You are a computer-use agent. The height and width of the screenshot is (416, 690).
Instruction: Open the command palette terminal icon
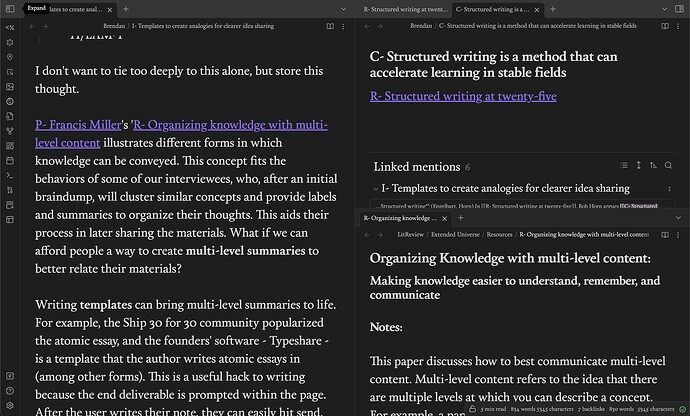click(x=10, y=175)
